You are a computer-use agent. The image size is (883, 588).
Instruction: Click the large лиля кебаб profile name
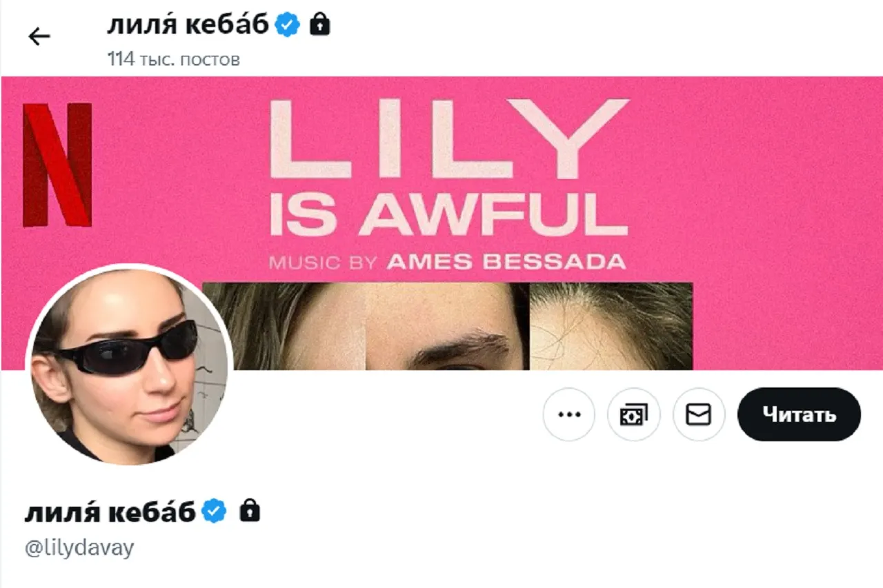tap(110, 511)
